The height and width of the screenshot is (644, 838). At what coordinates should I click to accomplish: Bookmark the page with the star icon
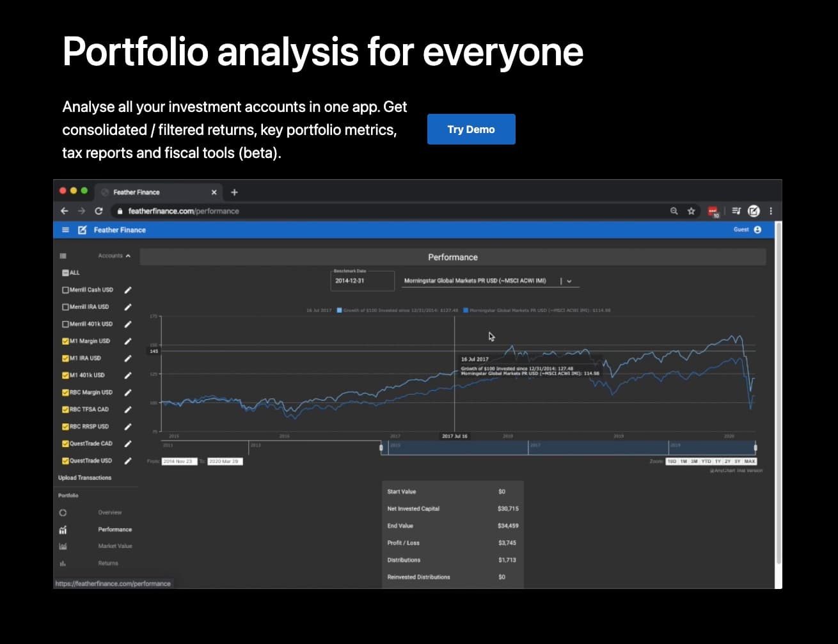coord(691,211)
